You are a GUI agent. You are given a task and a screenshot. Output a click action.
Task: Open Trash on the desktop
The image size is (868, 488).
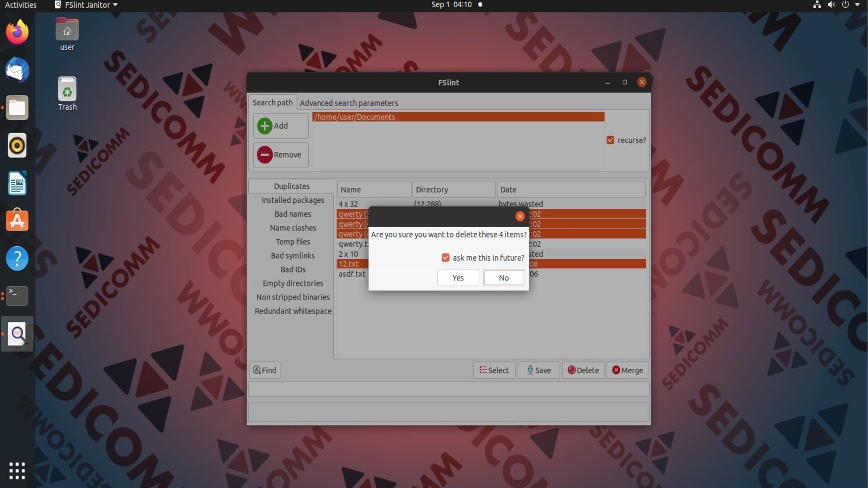click(67, 94)
